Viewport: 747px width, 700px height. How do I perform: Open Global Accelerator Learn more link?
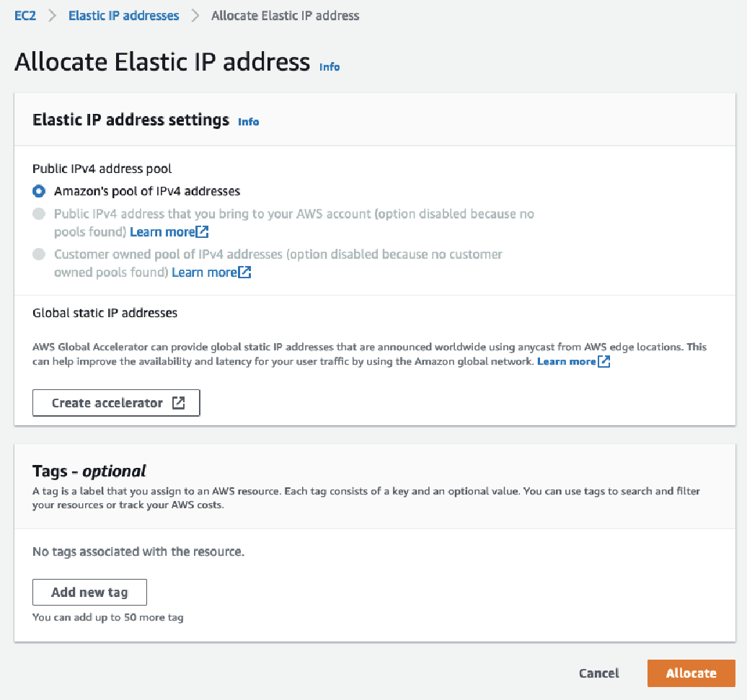[567, 361]
